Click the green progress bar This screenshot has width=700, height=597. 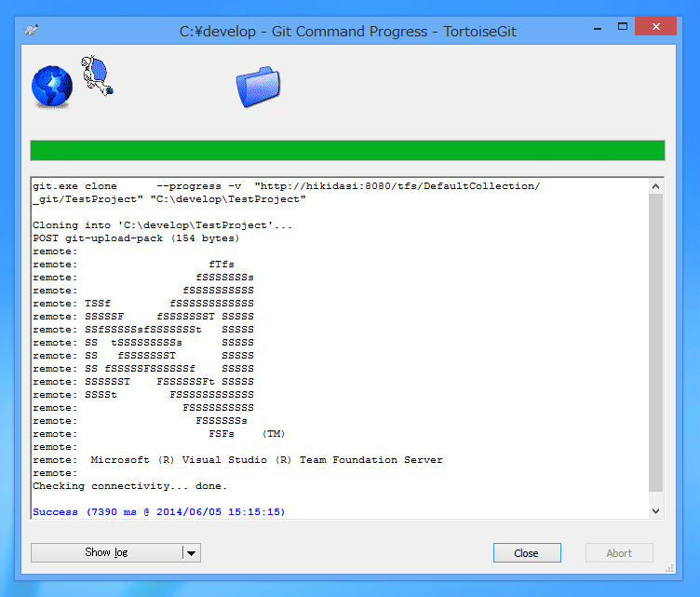pyautogui.click(x=347, y=151)
